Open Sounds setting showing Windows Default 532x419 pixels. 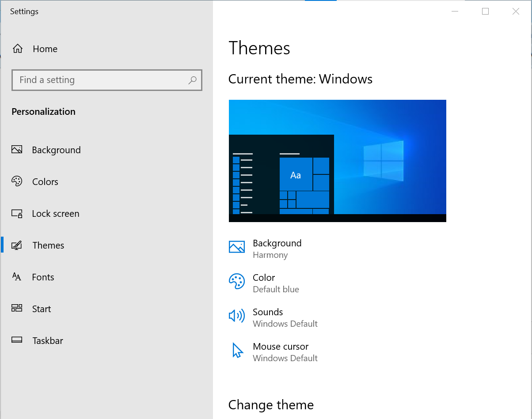tap(285, 317)
